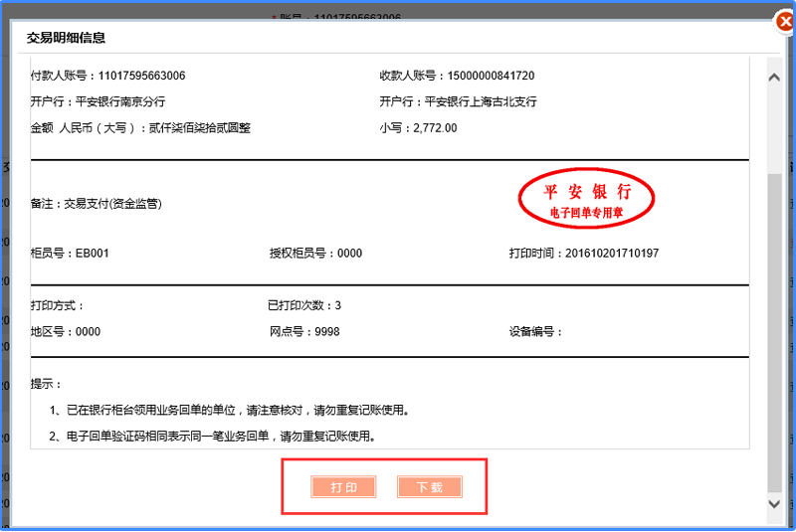Viewport: 796px width, 532px height.
Task: Click the scrollbar up arrow
Action: click(x=775, y=76)
